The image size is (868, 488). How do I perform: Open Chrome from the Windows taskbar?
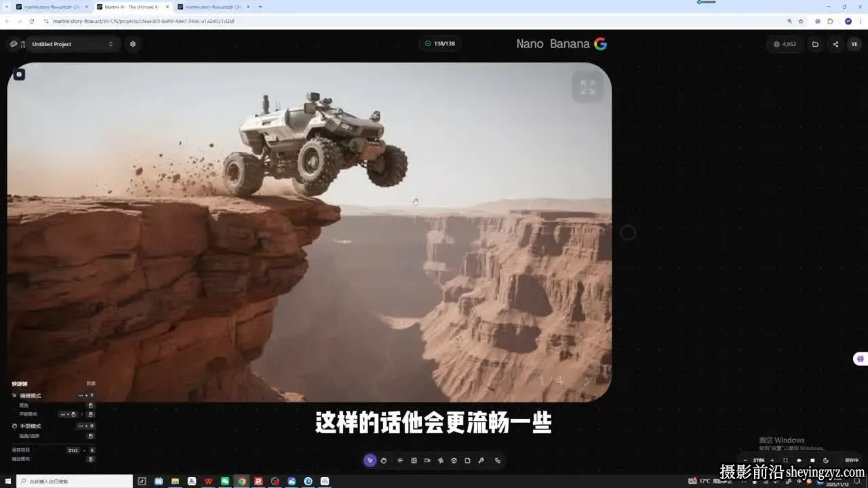click(x=241, y=481)
